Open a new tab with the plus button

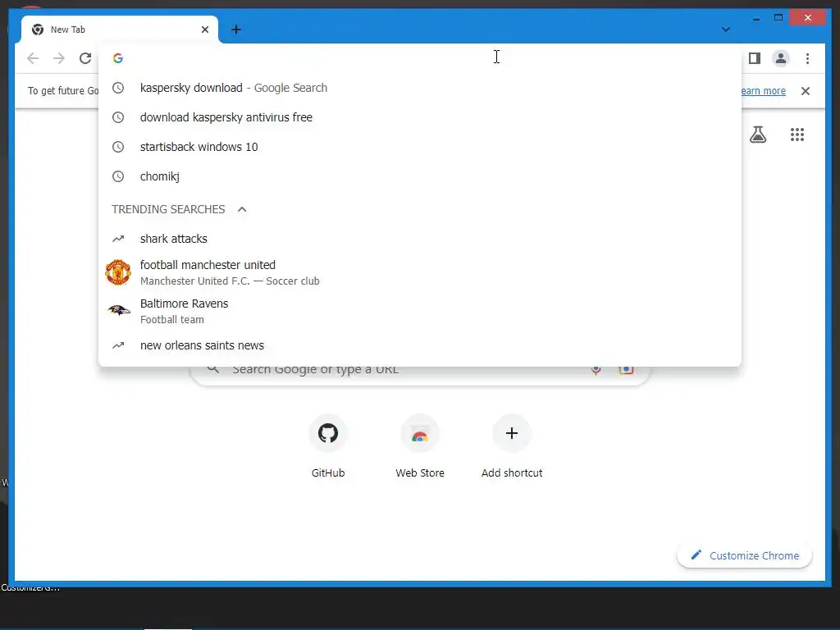pos(235,30)
